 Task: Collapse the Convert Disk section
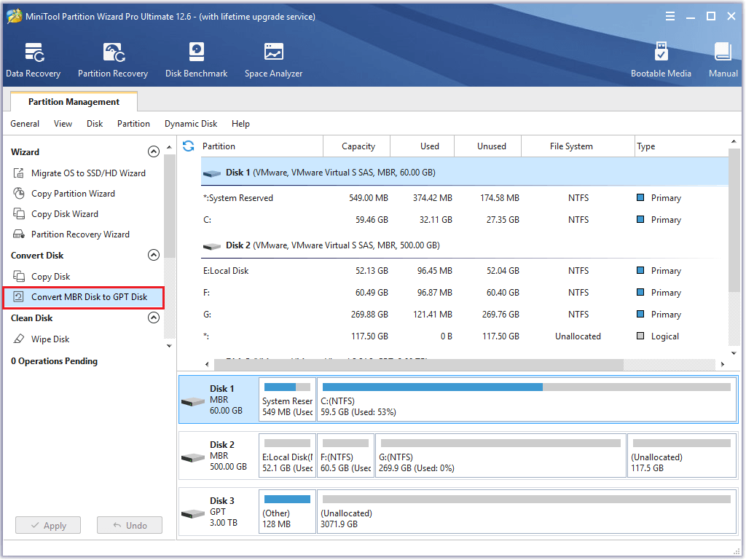pyautogui.click(x=154, y=256)
